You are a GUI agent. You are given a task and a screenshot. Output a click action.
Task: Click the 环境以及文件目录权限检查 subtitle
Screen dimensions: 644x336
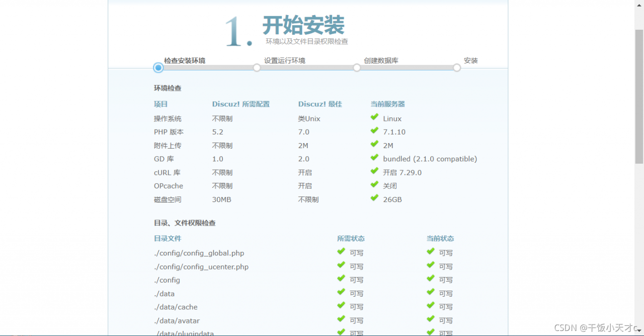pyautogui.click(x=307, y=41)
